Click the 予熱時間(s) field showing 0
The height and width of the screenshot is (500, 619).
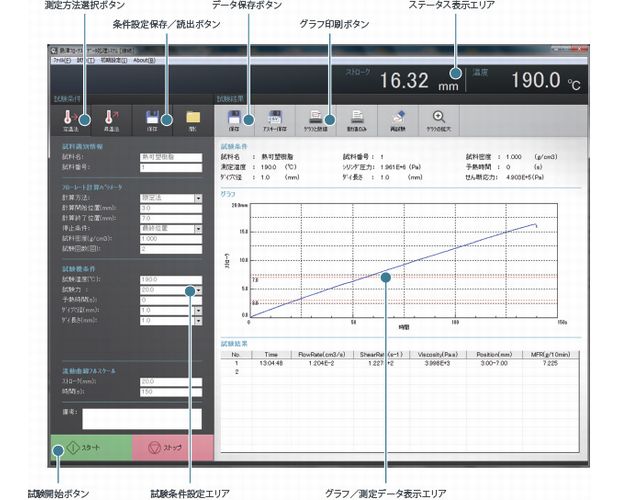tap(171, 301)
